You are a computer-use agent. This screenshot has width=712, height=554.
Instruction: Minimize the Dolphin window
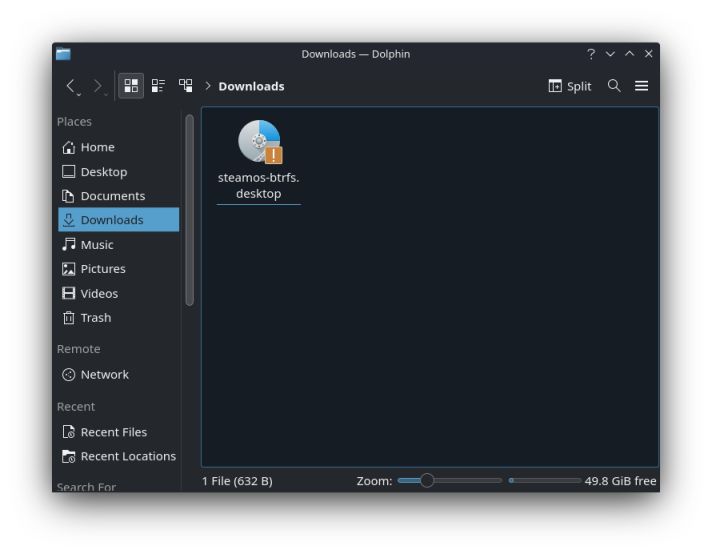[x=610, y=54]
